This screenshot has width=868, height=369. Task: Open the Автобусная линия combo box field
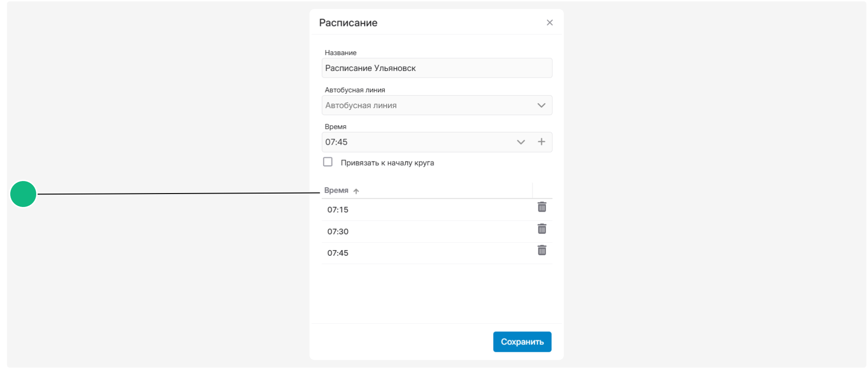(437, 105)
